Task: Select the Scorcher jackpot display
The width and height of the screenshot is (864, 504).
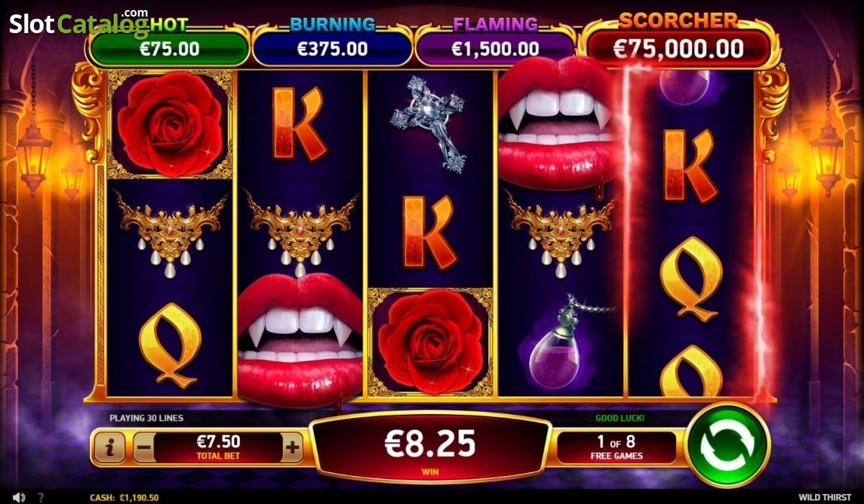Action: tap(678, 41)
